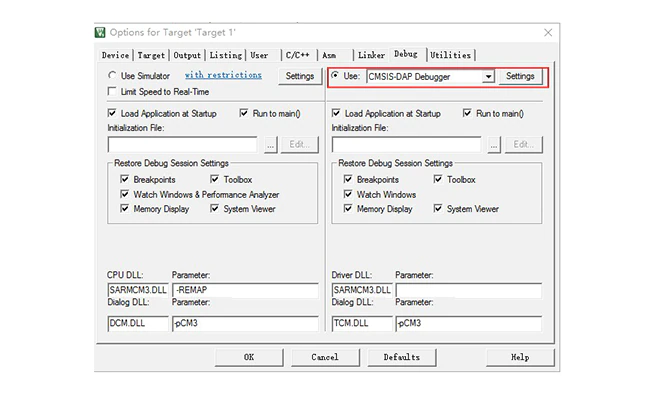Restore settings with Defaults button
The width and height of the screenshot is (652, 404).
(x=402, y=357)
